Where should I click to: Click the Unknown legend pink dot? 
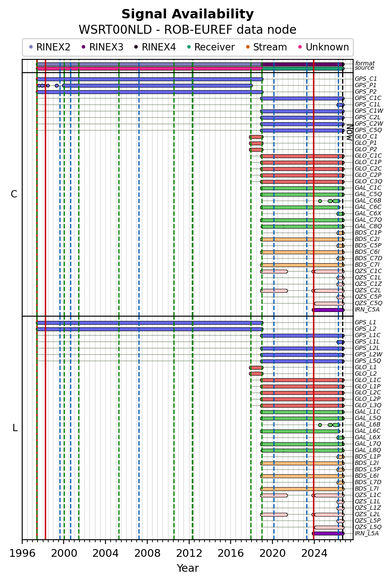pos(300,47)
